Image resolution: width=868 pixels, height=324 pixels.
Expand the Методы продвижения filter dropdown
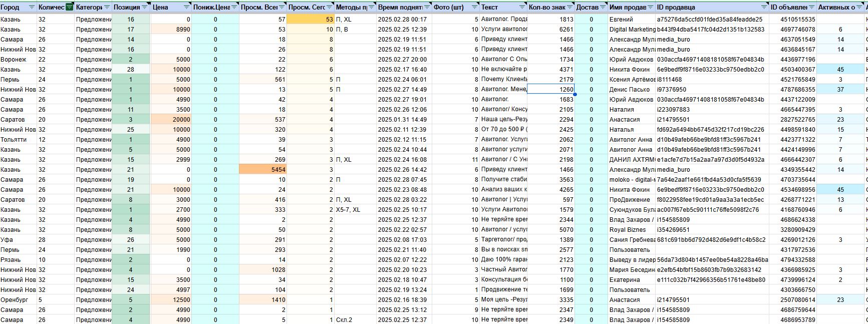(x=371, y=7)
